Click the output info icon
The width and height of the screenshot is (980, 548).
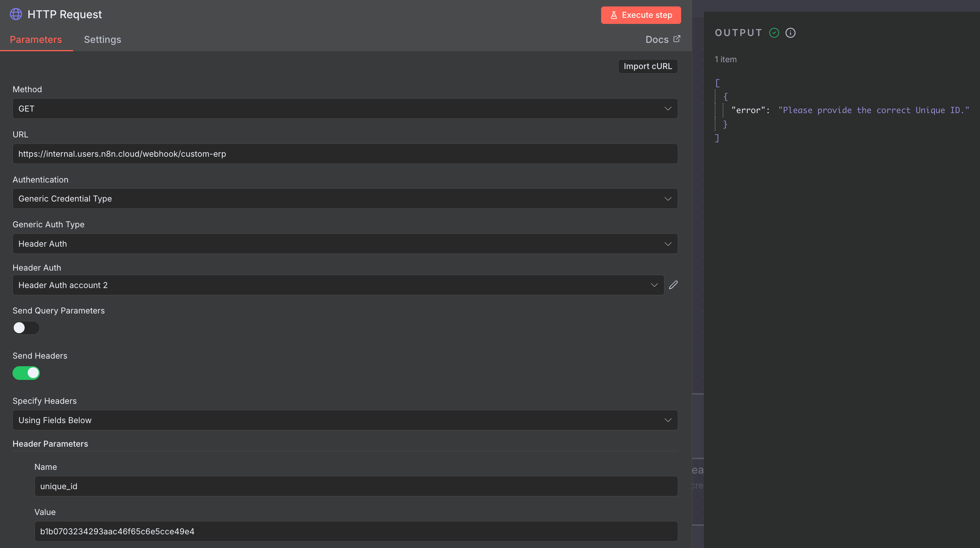point(790,33)
